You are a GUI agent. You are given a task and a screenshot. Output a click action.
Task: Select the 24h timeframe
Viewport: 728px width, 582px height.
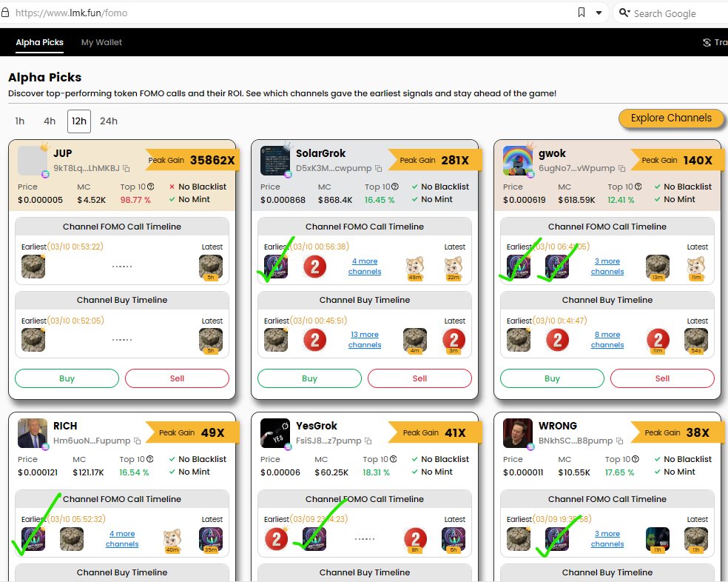109,121
